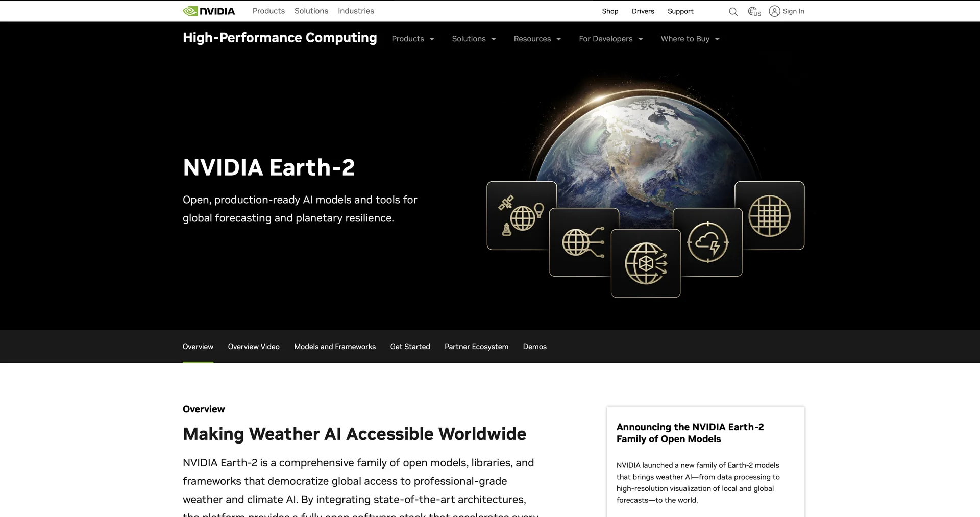980x517 pixels.
Task: Open the US region globe icon
Action: click(x=754, y=11)
